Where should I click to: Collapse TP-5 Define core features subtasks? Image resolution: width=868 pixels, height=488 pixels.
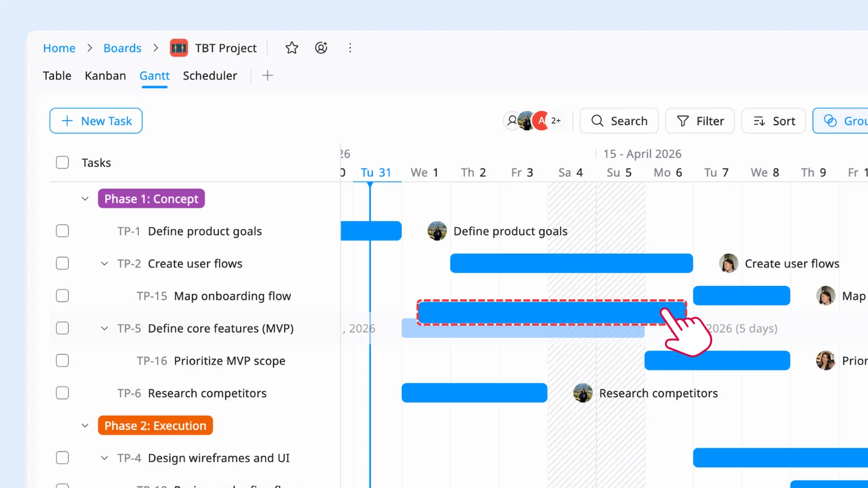(x=105, y=329)
